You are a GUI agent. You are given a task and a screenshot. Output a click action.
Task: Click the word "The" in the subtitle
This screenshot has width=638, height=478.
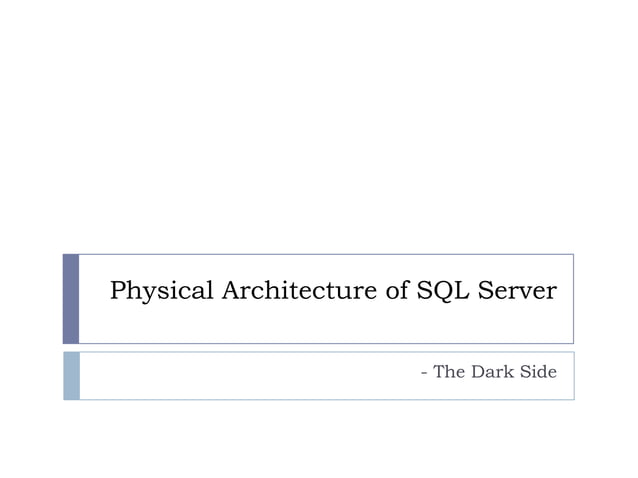448,372
